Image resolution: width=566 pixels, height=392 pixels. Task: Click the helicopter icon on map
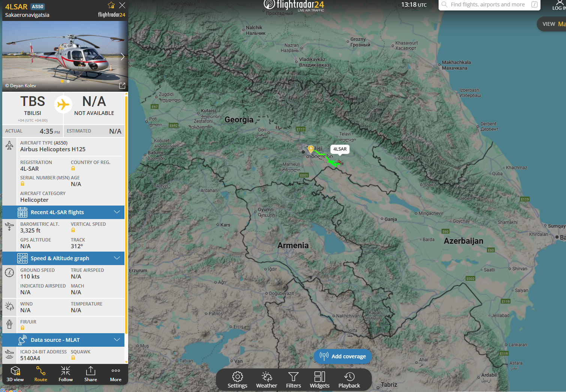click(x=340, y=162)
